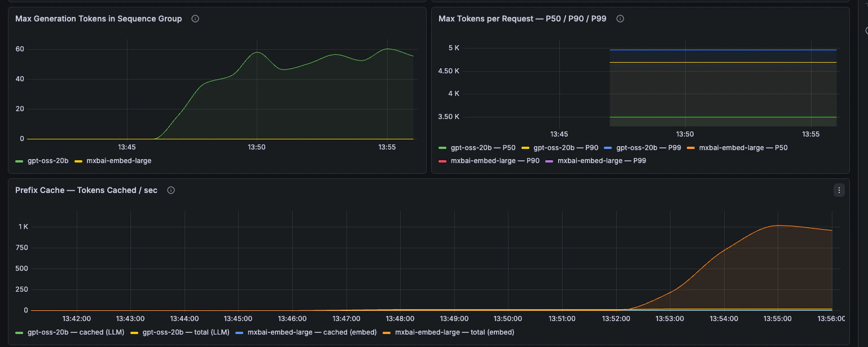Click green color swatch for gpt-oss-20b — P50

[442, 148]
